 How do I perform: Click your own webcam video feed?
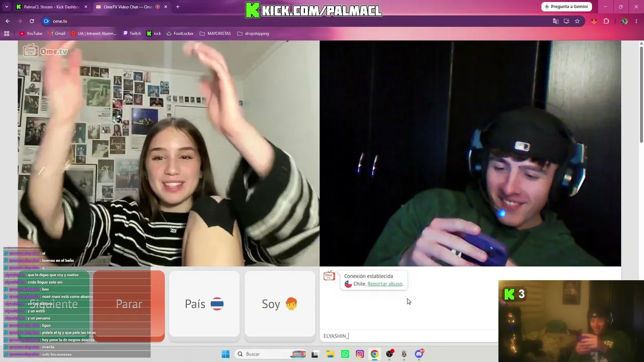(x=470, y=153)
